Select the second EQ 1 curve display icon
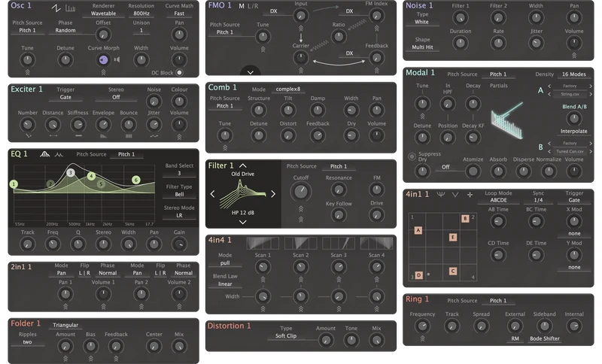 pos(59,154)
